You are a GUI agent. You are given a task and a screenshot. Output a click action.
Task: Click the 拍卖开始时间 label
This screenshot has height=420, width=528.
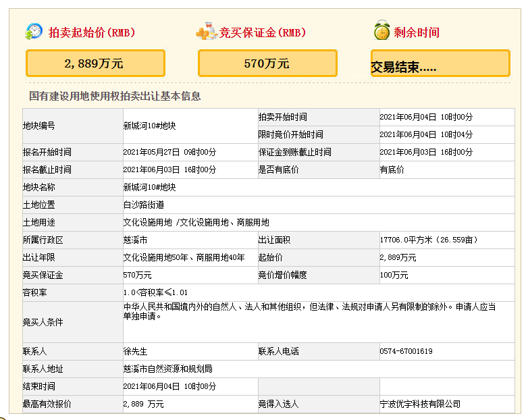(x=282, y=117)
